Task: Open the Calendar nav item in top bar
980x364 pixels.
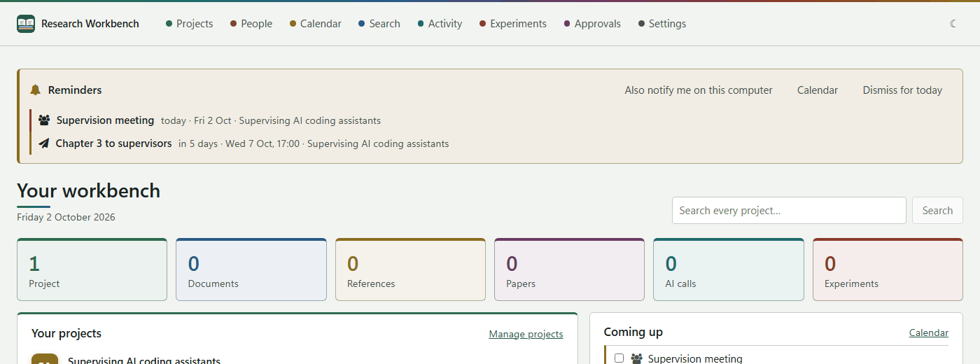Action: point(315,24)
